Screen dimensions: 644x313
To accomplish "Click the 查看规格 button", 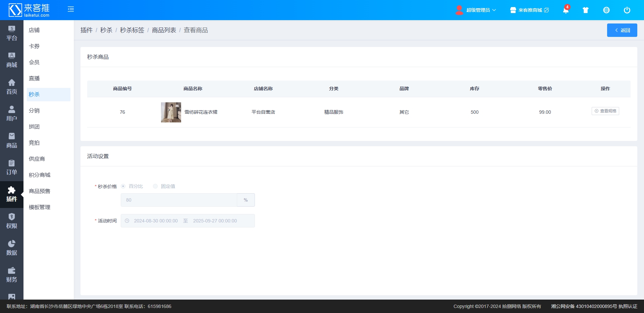I will 605,111.
